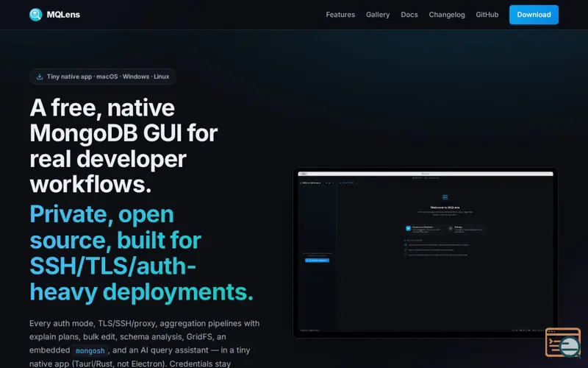Click the Connect a Database card in preview
Image resolution: width=588 pixels, height=368 pixels.
pyautogui.click(x=423, y=229)
